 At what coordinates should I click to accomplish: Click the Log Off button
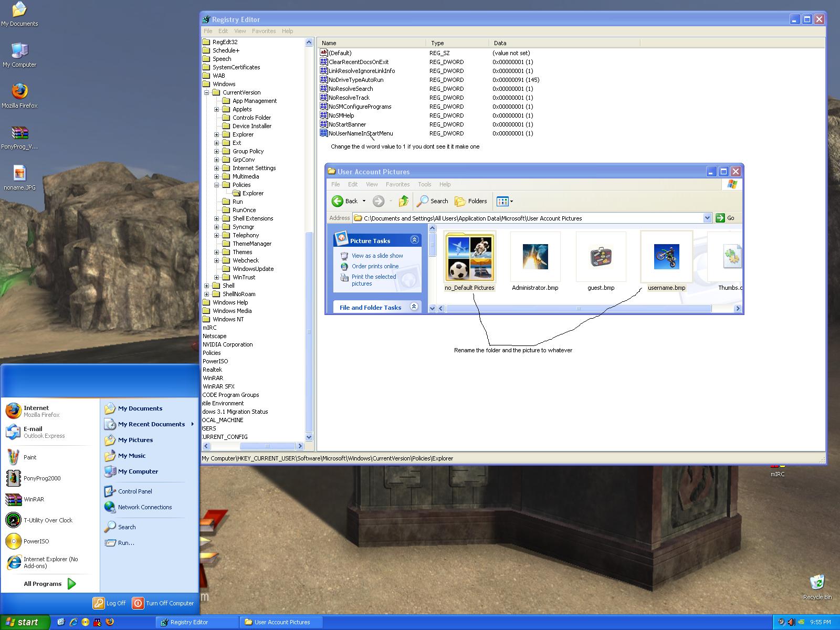coord(110,603)
